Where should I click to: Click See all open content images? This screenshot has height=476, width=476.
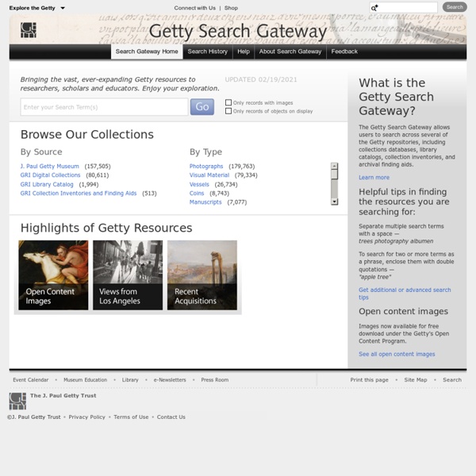point(397,355)
